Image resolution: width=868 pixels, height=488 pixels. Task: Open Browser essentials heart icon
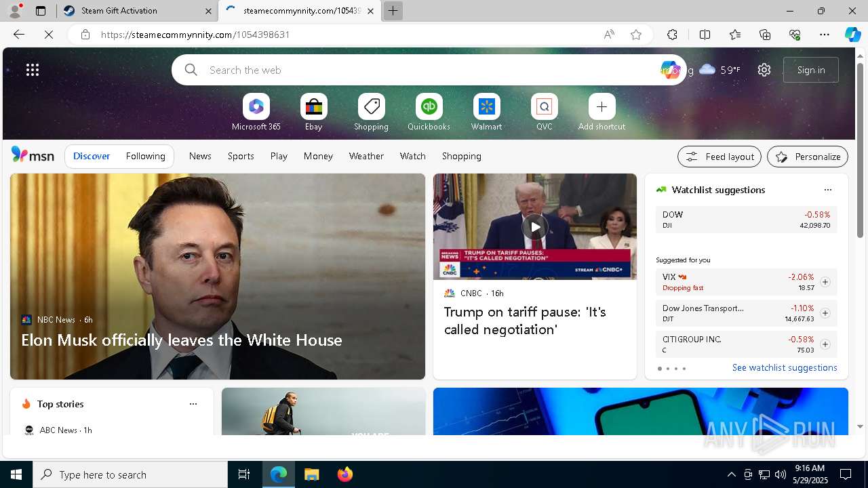(795, 35)
